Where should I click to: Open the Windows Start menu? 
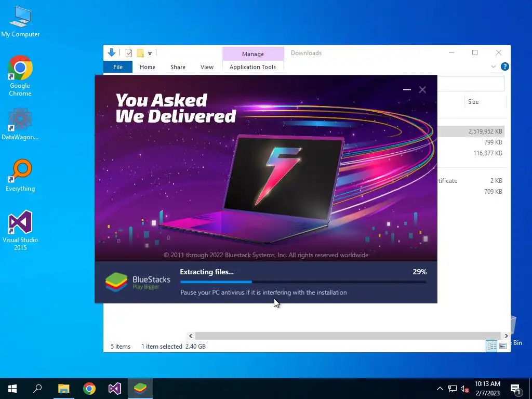point(12,389)
